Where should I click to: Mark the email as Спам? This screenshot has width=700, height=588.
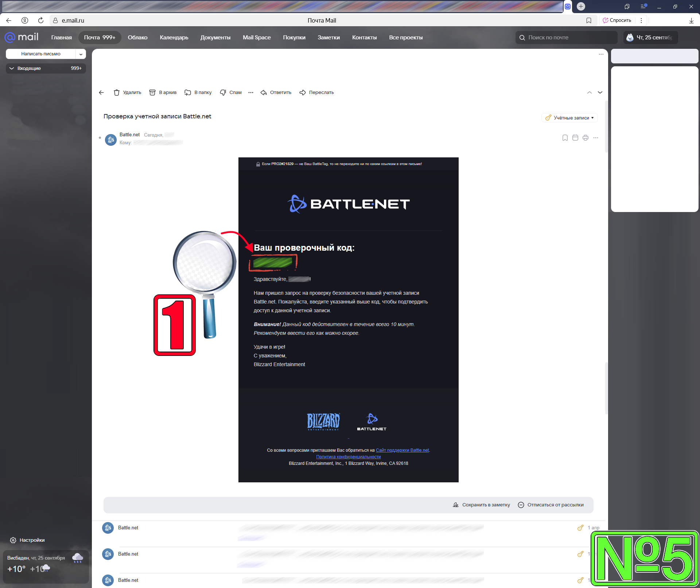(x=231, y=93)
